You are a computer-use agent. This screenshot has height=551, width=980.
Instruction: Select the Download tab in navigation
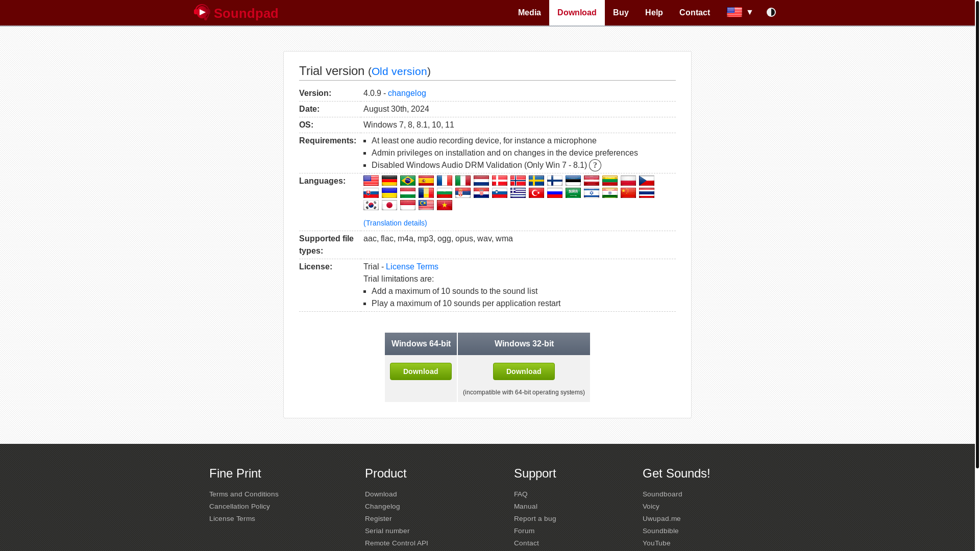tap(577, 13)
